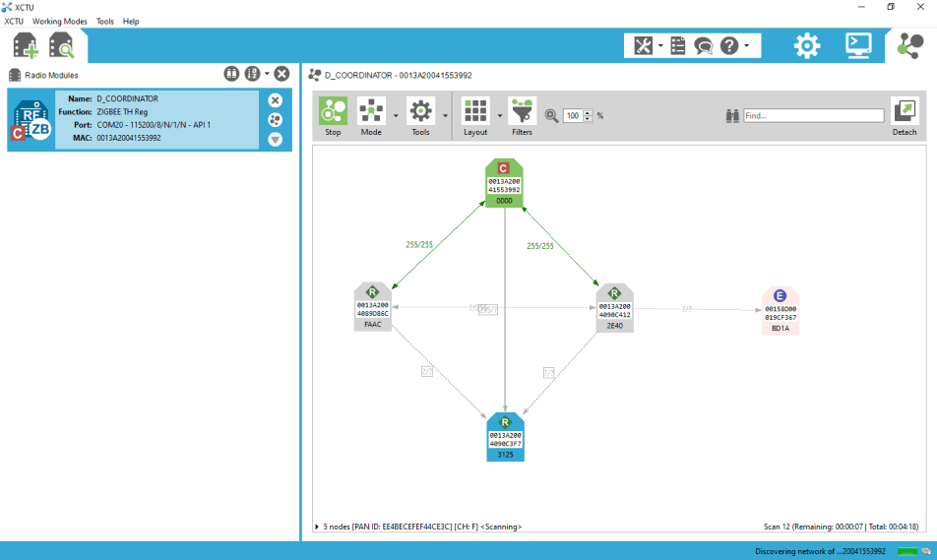Open the Configuration working mode gear
The image size is (937, 560).
coord(807,45)
